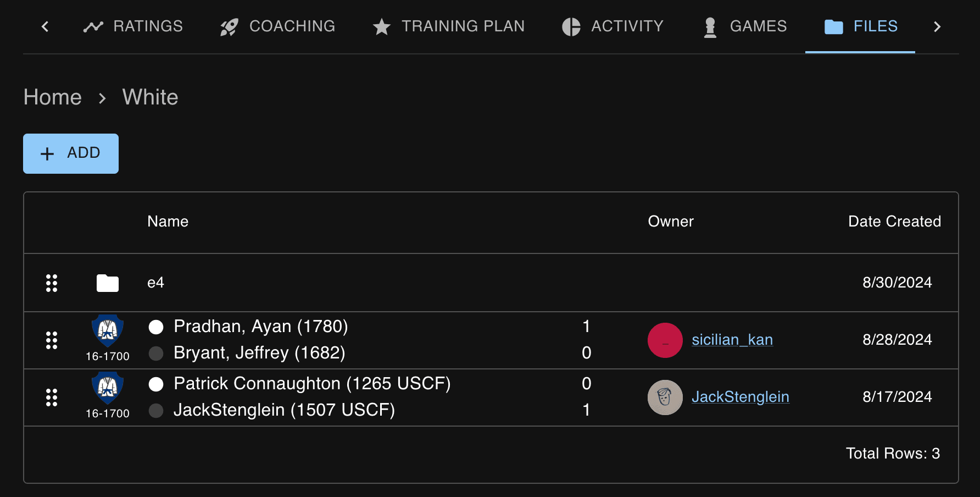Click the breadcrumb chevron separator after Home

(102, 98)
